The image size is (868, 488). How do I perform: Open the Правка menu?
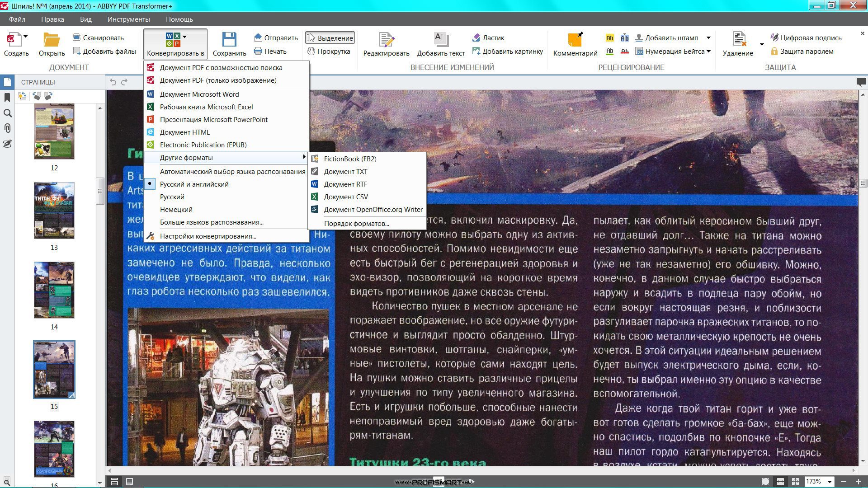(52, 19)
